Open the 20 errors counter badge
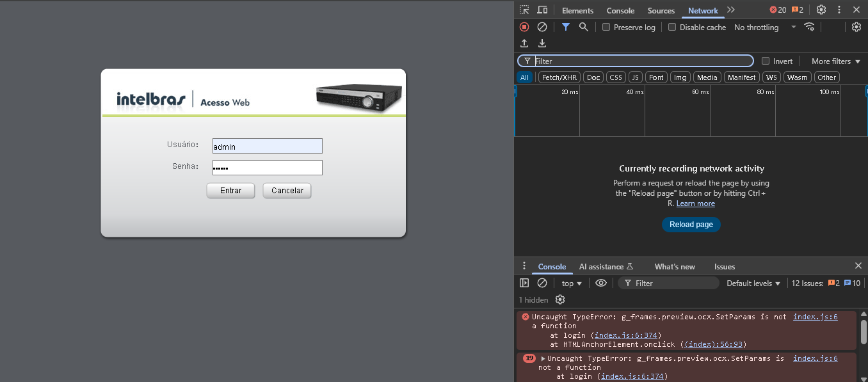868x382 pixels. point(778,10)
